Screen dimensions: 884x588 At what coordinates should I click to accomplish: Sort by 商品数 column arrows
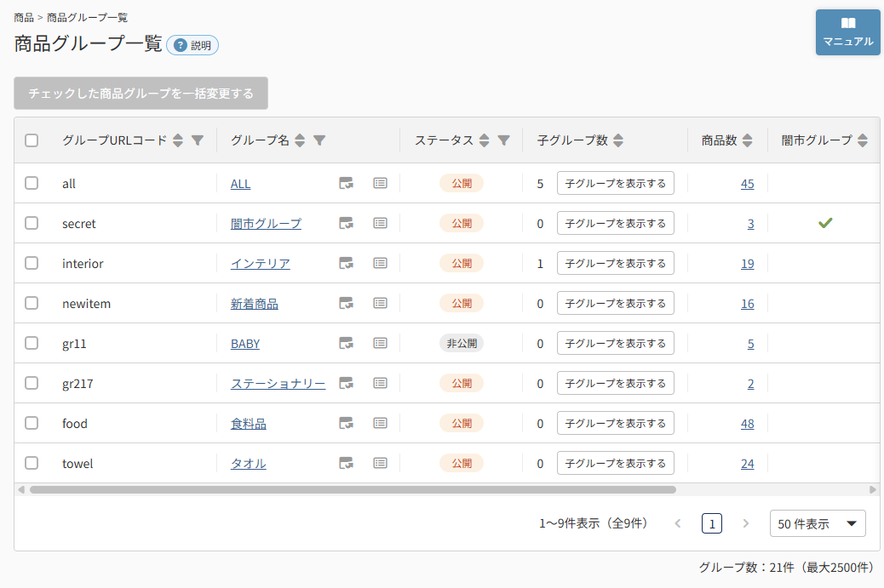[747, 140]
